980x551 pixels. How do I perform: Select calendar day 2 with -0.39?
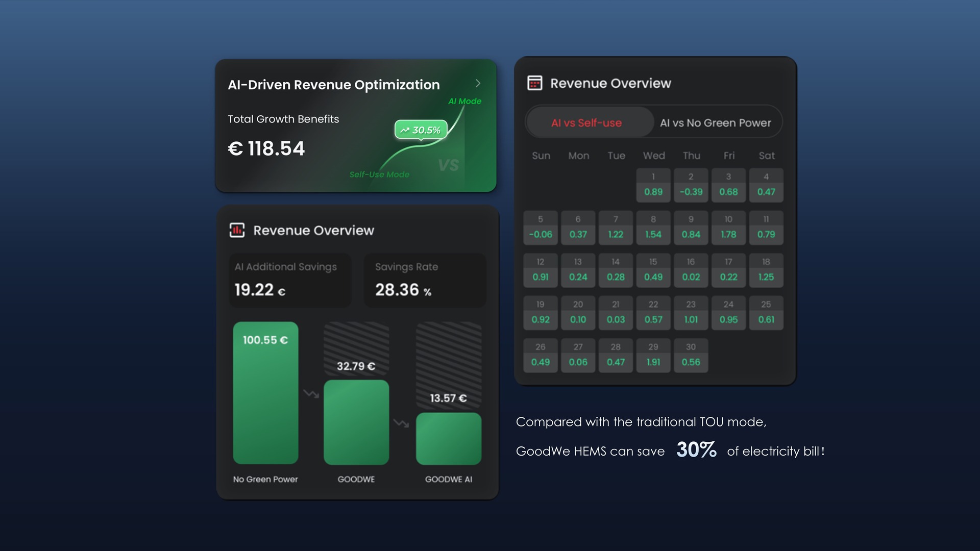tap(691, 185)
